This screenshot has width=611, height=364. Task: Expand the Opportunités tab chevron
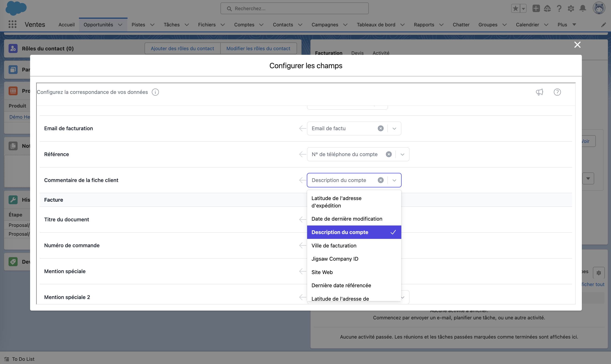coord(120,25)
